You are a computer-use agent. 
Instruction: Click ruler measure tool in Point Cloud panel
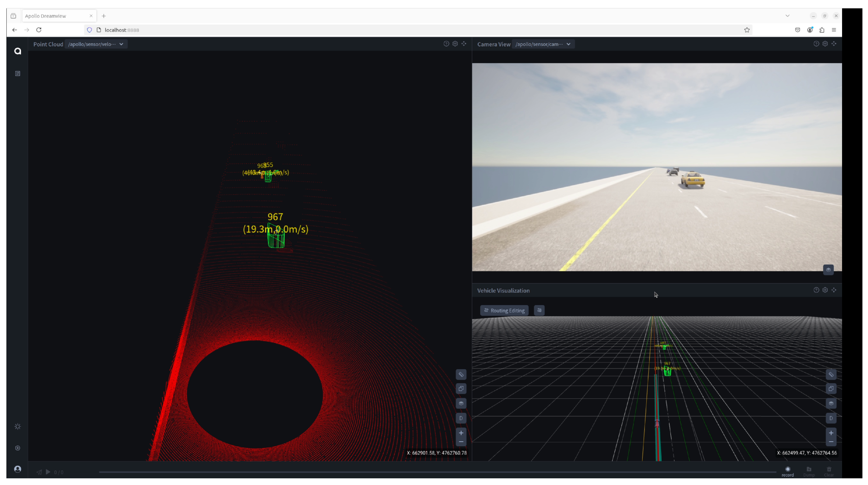pyautogui.click(x=461, y=375)
